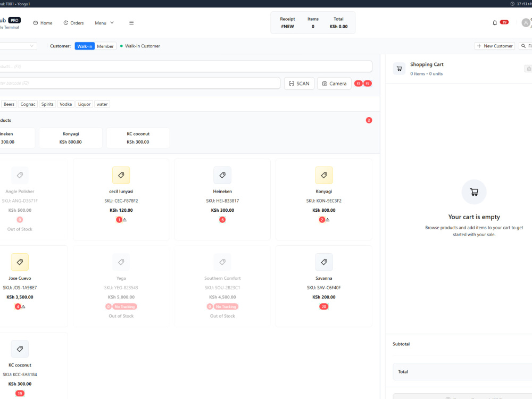Screen dimensions: 532x399
Task: Switch customer type to Member
Action: coord(105,46)
